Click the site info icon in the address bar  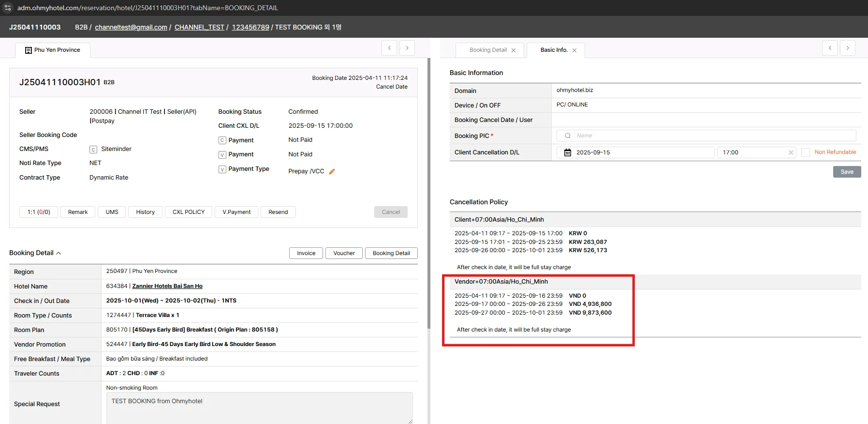pos(8,8)
